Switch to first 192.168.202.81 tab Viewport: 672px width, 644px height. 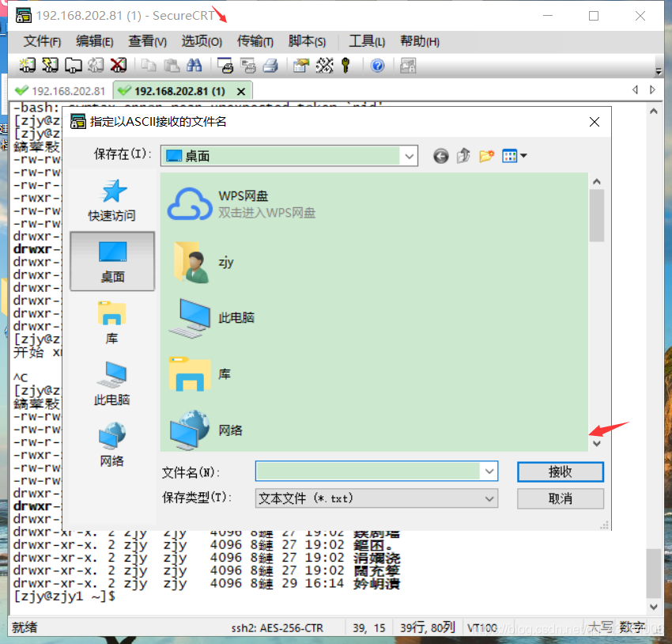click(x=60, y=91)
